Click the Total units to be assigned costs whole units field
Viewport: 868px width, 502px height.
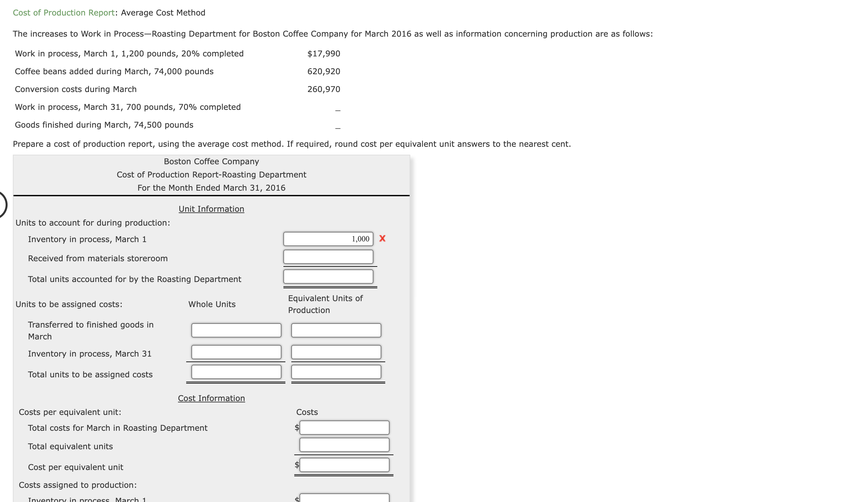tap(236, 373)
